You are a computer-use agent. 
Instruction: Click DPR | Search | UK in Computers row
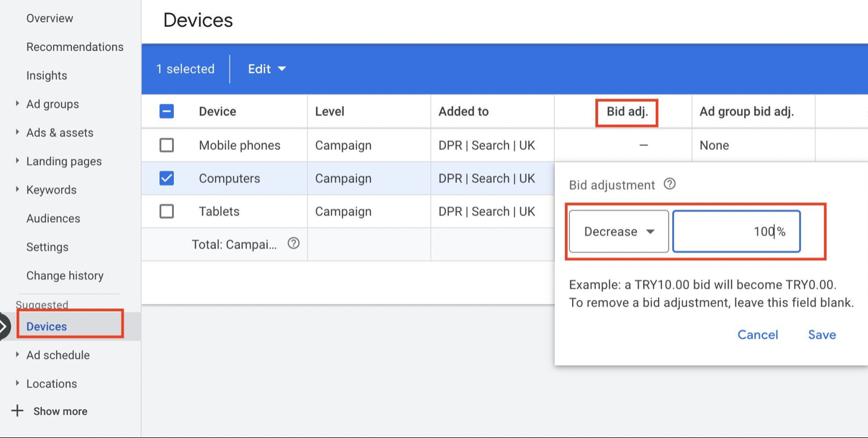[x=486, y=179]
